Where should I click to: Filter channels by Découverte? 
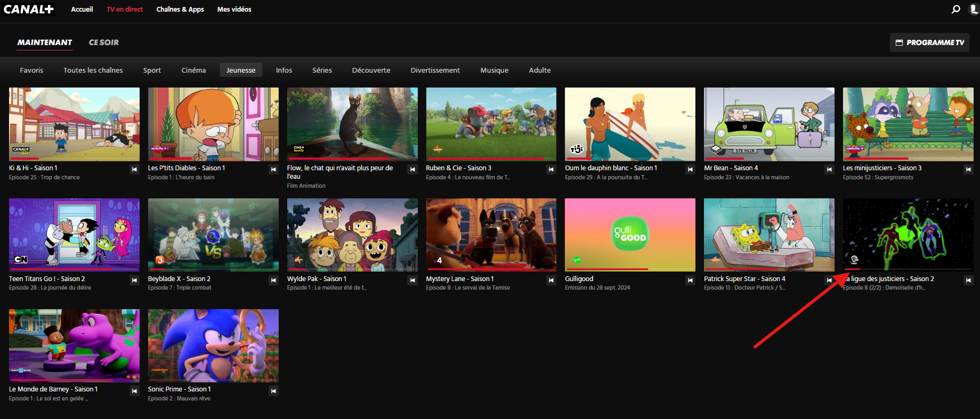pos(371,70)
